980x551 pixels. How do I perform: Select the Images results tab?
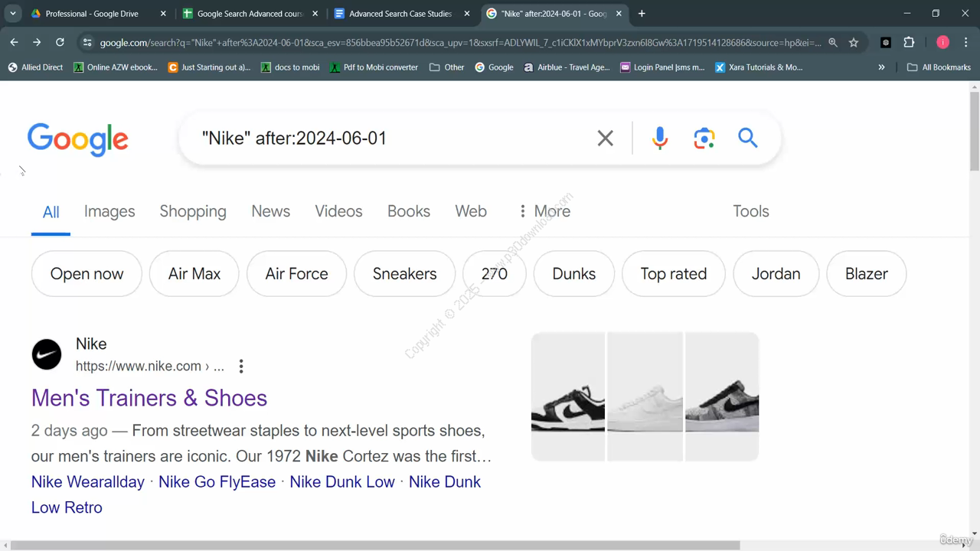109,211
